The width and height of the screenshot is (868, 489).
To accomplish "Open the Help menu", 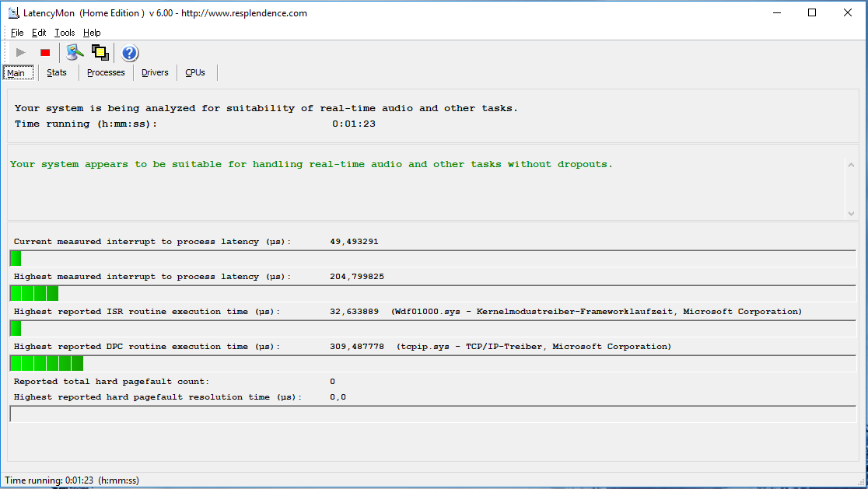I will click(92, 33).
